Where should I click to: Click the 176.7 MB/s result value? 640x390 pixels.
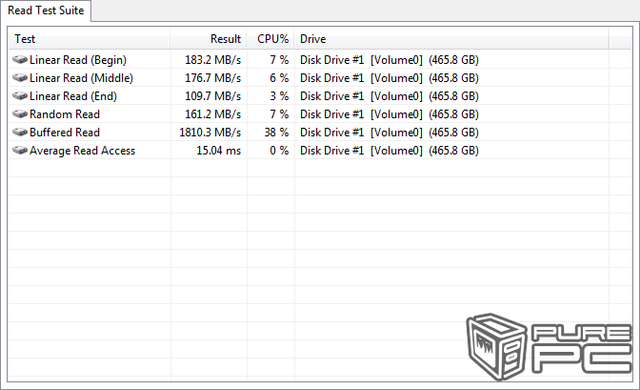[213, 78]
